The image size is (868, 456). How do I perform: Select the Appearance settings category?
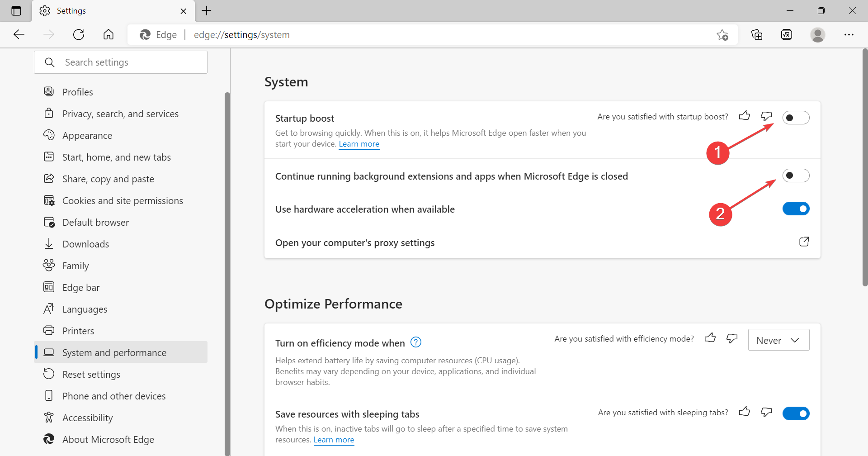point(87,135)
